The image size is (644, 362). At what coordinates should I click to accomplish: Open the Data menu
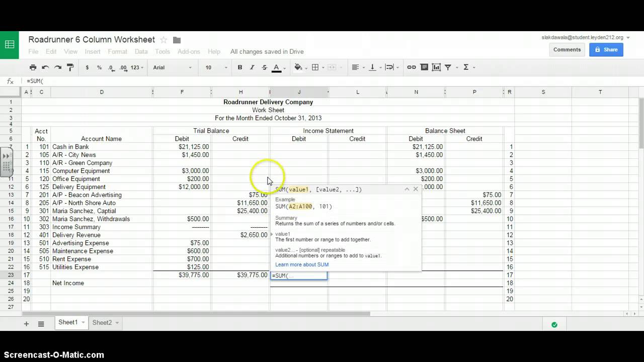coord(141,51)
